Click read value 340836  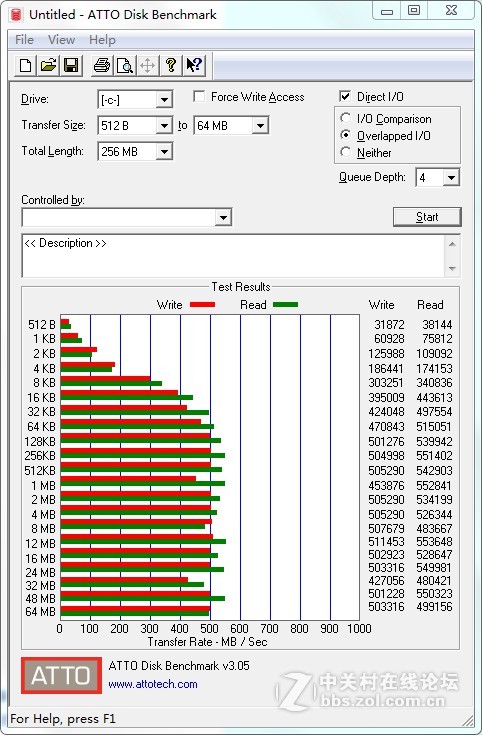coord(434,383)
